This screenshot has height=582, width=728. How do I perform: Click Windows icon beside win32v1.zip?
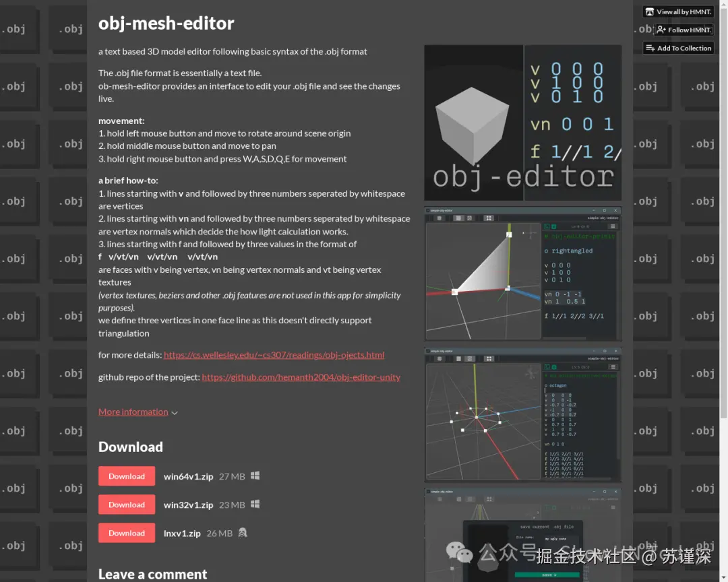(x=255, y=504)
